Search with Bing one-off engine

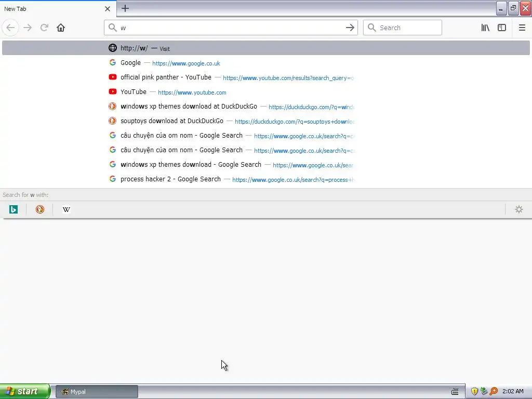(14, 209)
